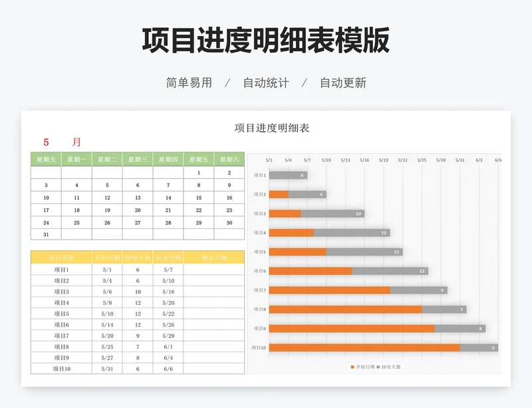Select day 15 in the calendar
This screenshot has height=408, width=532.
[x=199, y=198]
